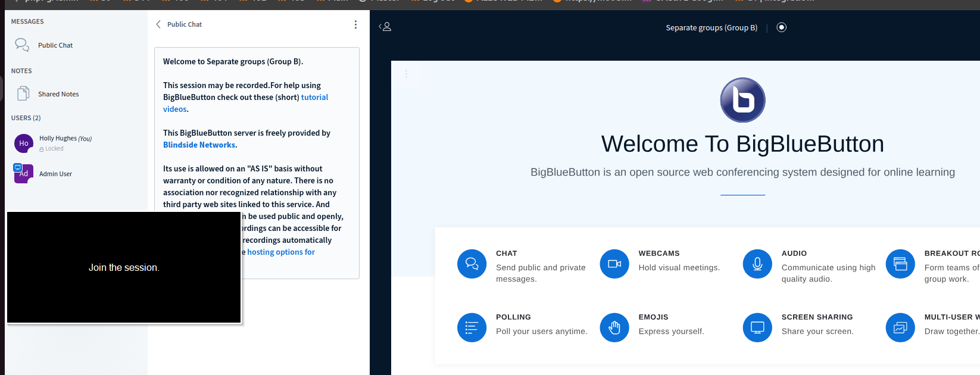This screenshot has height=375, width=980.
Task: Select Holly Hughes user avatar
Action: point(24,143)
